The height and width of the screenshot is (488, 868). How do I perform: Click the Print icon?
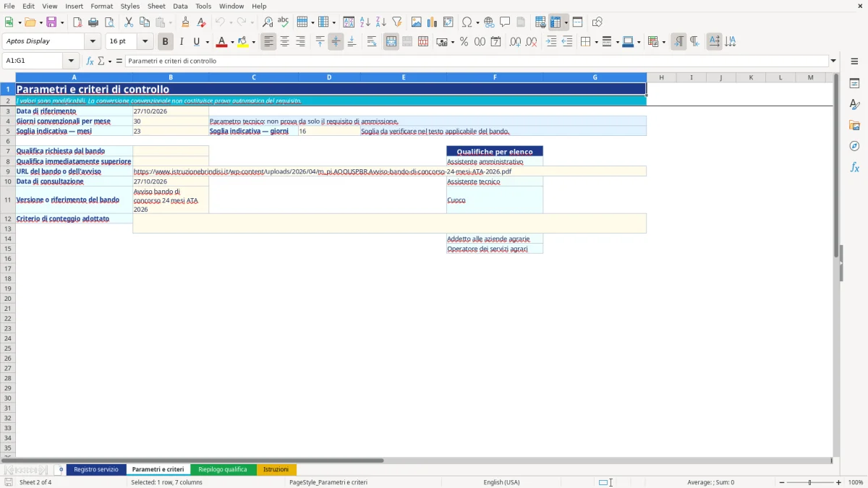click(93, 22)
